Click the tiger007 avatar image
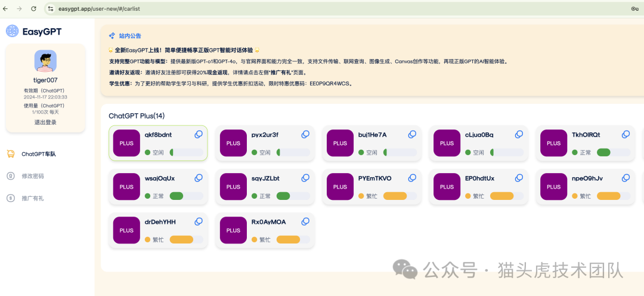 pyautogui.click(x=45, y=61)
